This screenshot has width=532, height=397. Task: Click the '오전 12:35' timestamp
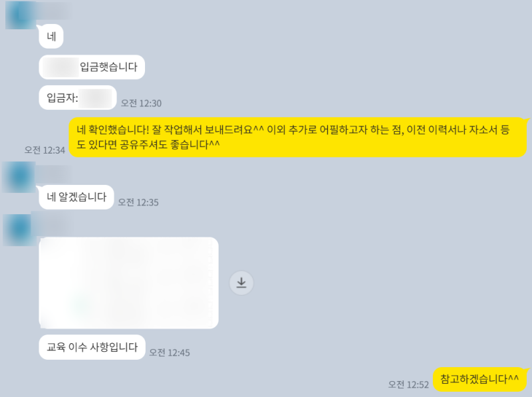[138, 202]
